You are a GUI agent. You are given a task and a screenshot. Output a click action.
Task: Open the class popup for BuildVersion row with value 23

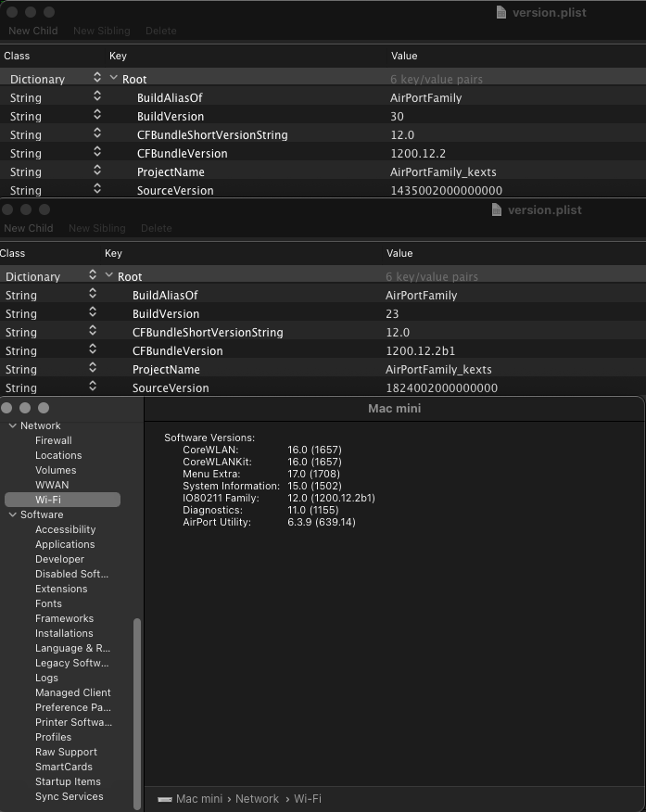pos(92,312)
